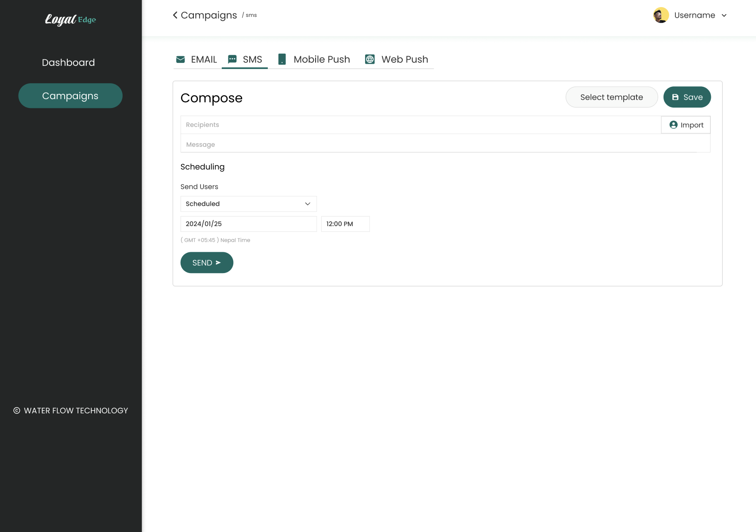The image size is (756, 532).
Task: Switch to the SMS tab
Action: coord(245,59)
